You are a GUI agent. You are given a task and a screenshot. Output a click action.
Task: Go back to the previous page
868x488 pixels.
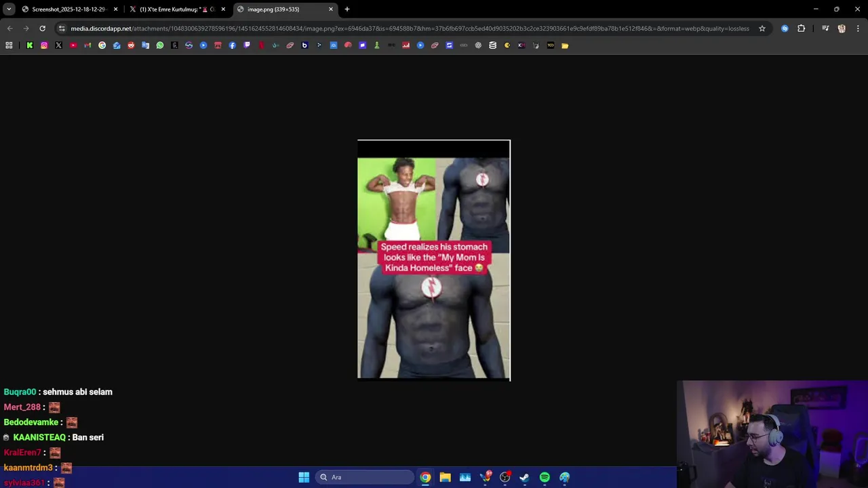click(9, 28)
